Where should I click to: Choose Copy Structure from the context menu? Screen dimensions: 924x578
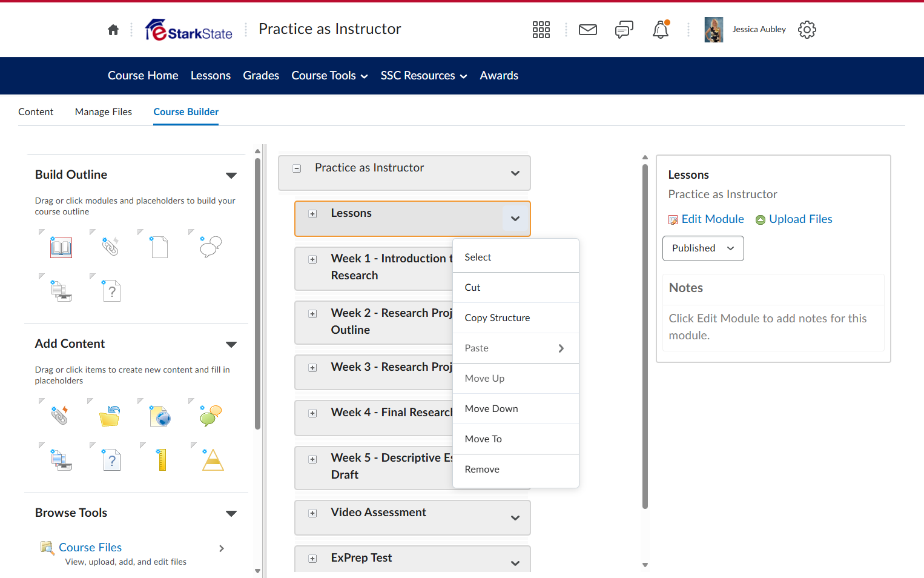(516, 318)
